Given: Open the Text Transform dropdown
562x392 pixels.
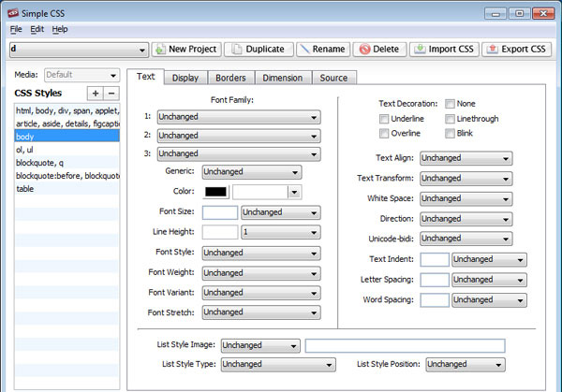Looking at the screenshot, I should pyautogui.click(x=466, y=179).
